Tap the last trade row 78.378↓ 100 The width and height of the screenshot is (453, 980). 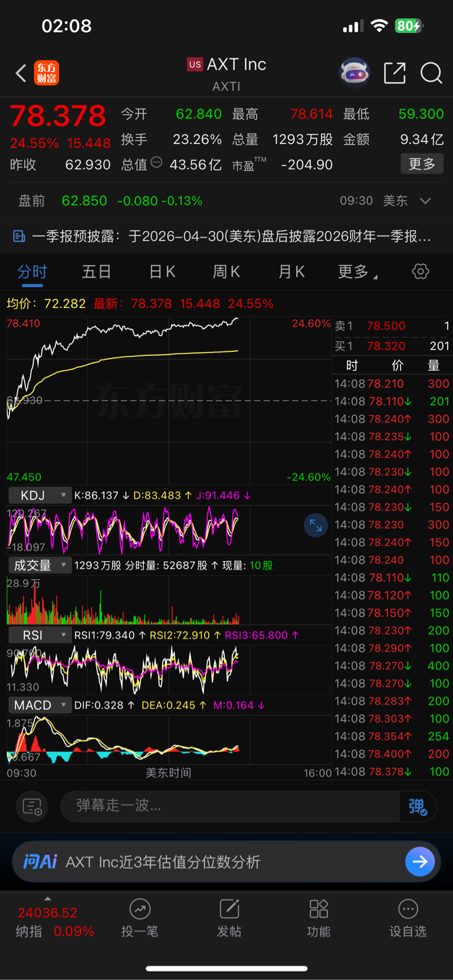click(392, 771)
